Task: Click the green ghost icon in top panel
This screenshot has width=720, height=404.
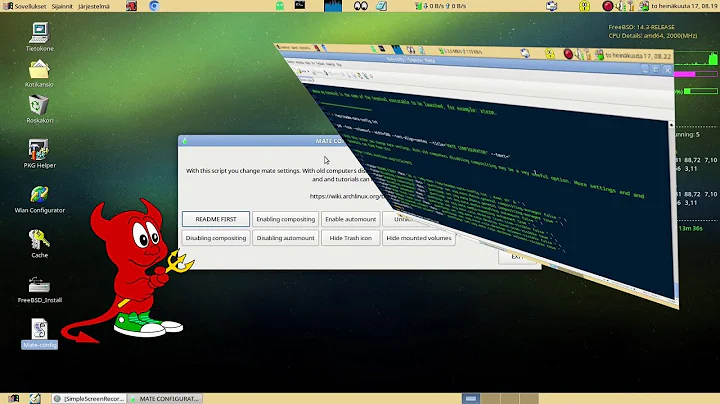Action: click(280, 6)
